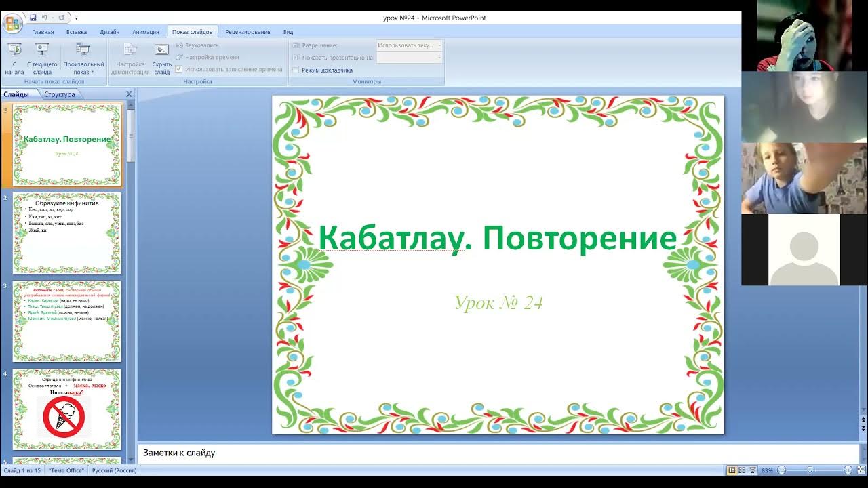Open Настройка демонстрации settings

pyautogui.click(x=130, y=59)
